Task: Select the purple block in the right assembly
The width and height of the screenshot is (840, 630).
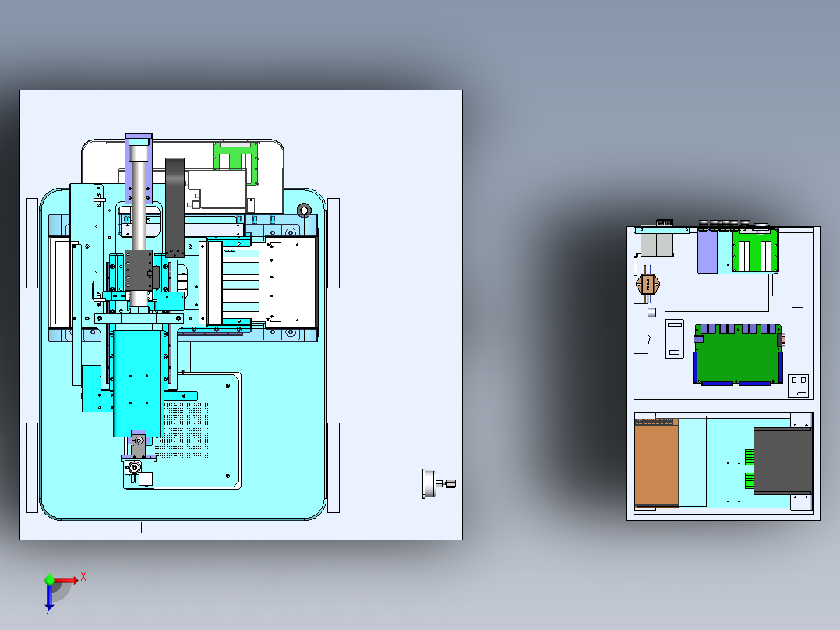Action: 708,252
